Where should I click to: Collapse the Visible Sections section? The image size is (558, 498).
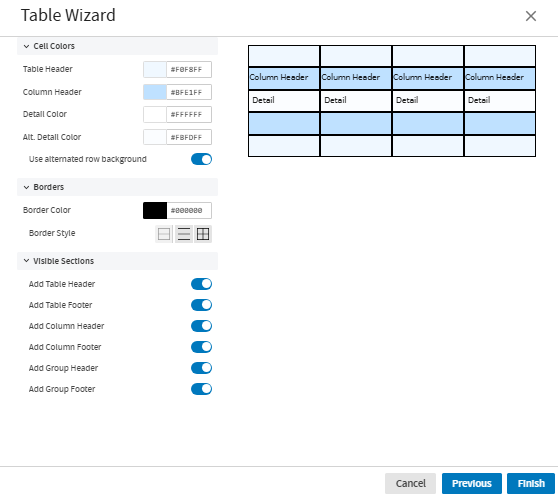tap(117, 261)
